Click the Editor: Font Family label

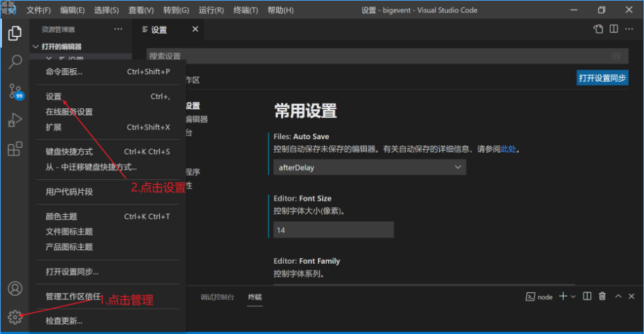coord(307,261)
